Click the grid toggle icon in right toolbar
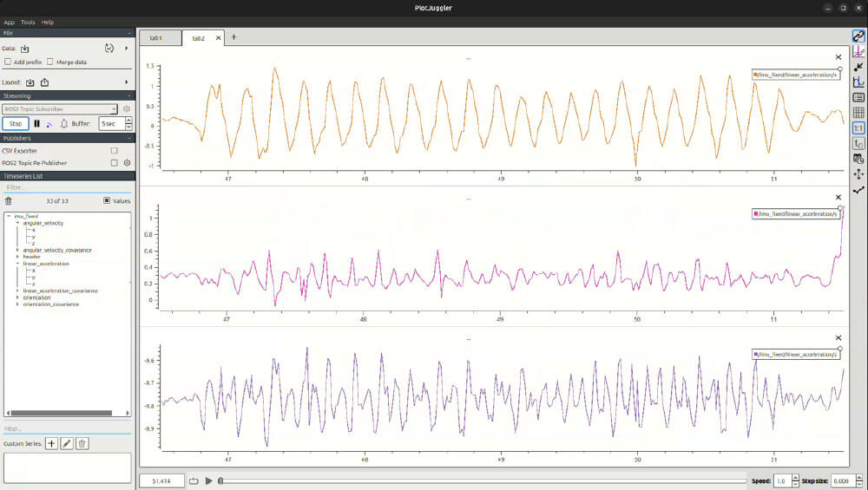The height and width of the screenshot is (490, 868). coord(858,113)
